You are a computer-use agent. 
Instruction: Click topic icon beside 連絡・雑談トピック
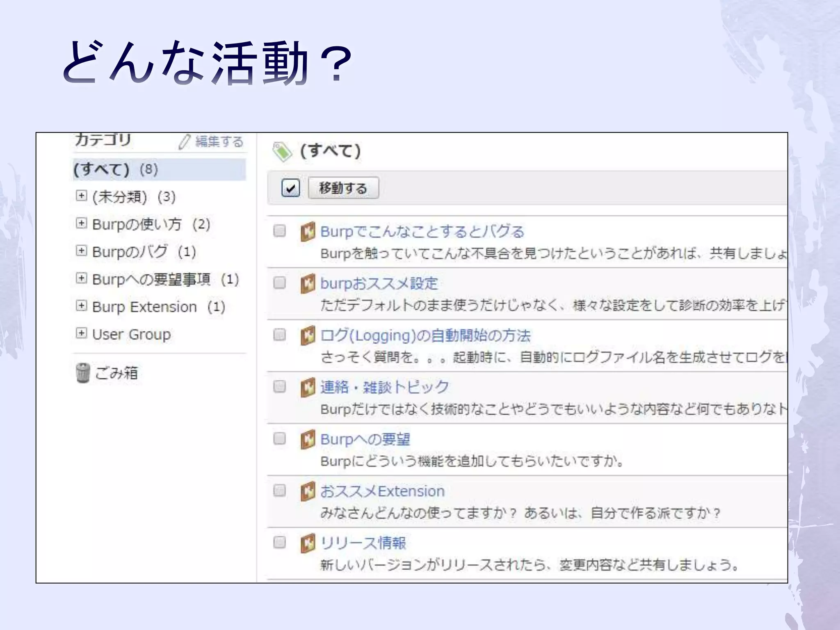click(308, 387)
